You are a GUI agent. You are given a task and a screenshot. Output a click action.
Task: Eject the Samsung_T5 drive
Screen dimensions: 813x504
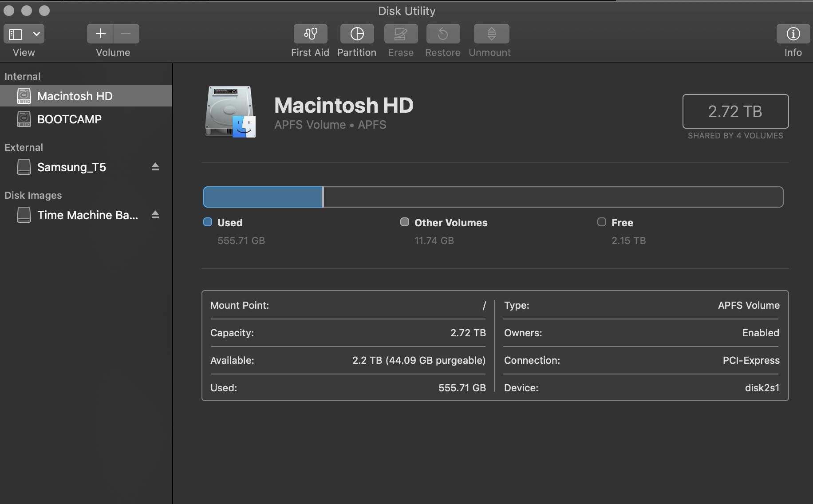[155, 167]
